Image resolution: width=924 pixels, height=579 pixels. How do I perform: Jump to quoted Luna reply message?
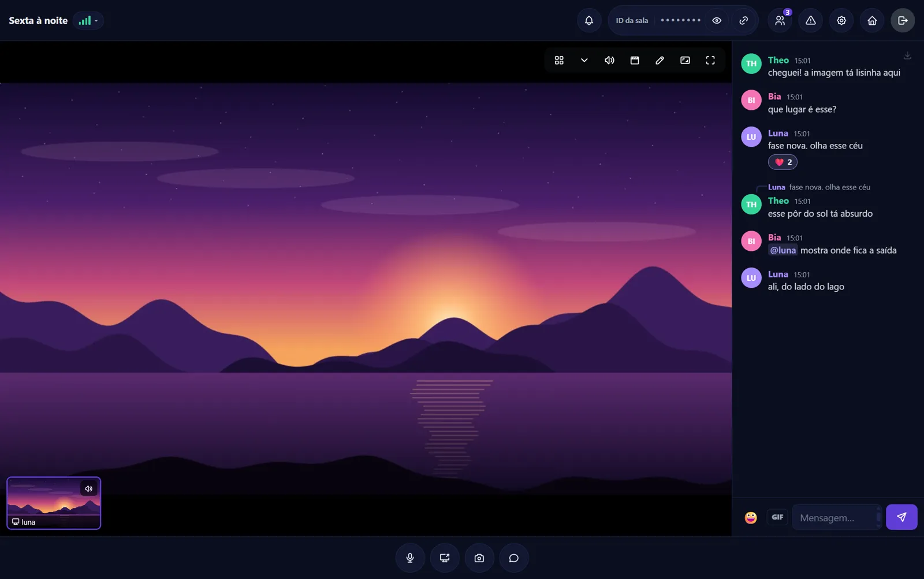click(x=819, y=187)
